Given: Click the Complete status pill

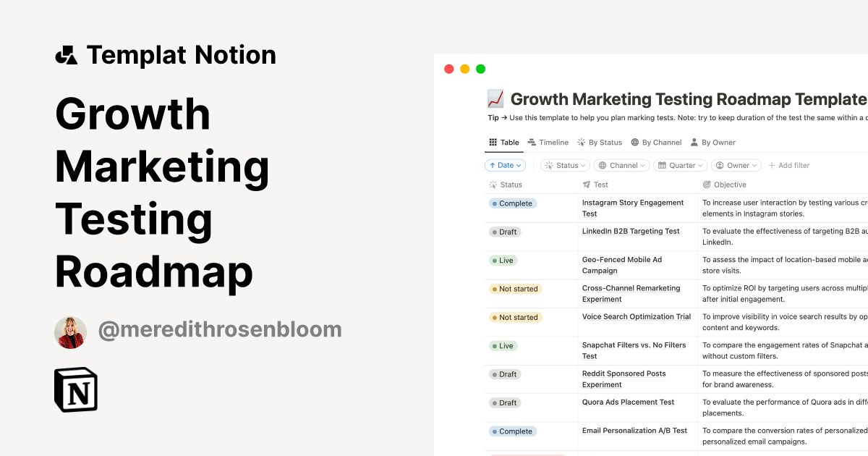Looking at the screenshot, I should pyautogui.click(x=512, y=203).
